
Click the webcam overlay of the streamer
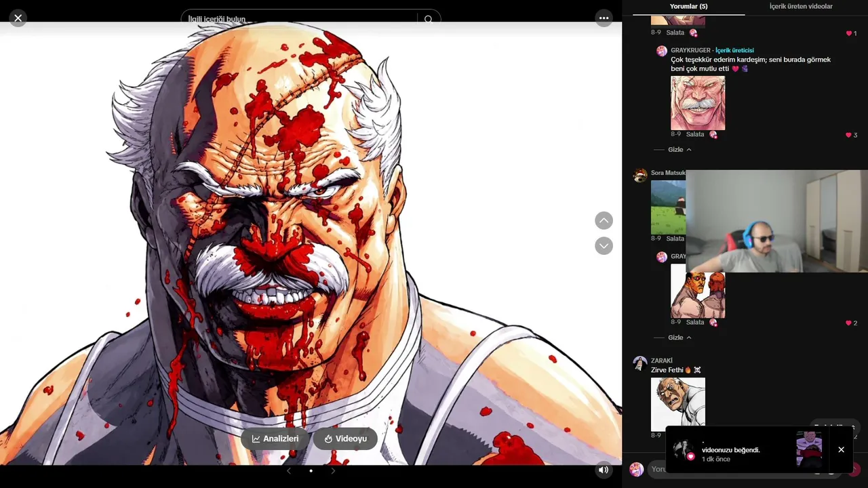777,221
